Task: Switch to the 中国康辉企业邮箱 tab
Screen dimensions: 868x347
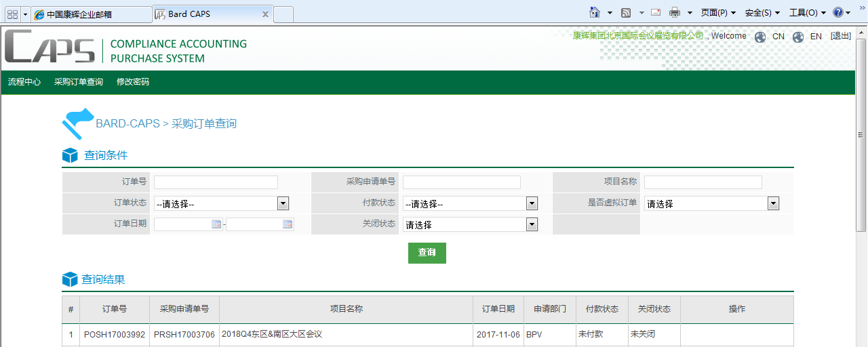Action: pos(91,14)
